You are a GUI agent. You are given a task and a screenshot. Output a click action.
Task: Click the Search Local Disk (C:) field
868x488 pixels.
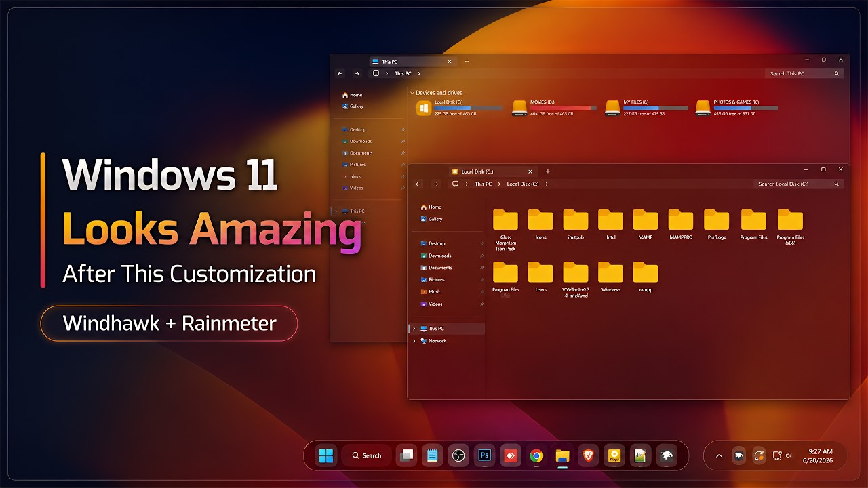coord(800,184)
